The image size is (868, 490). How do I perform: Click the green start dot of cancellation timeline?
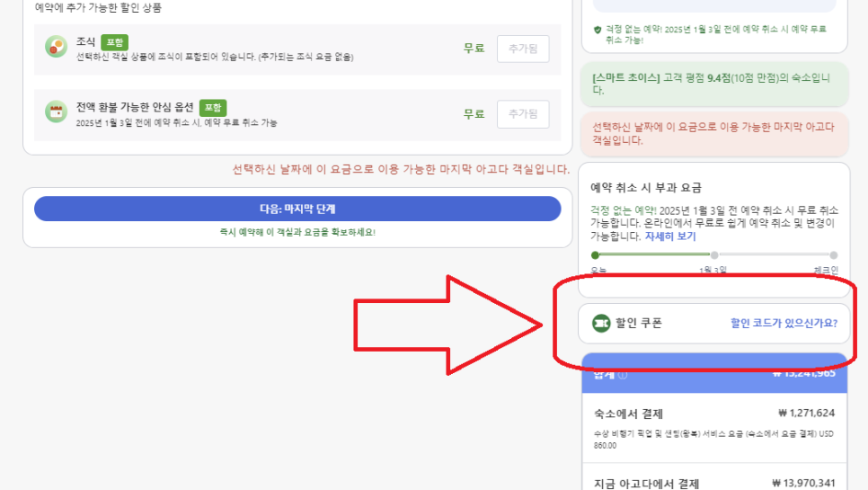point(595,255)
